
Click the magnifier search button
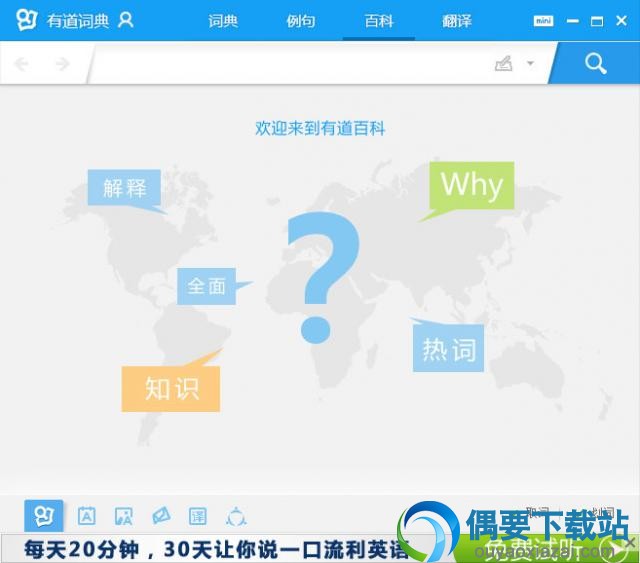point(596,64)
